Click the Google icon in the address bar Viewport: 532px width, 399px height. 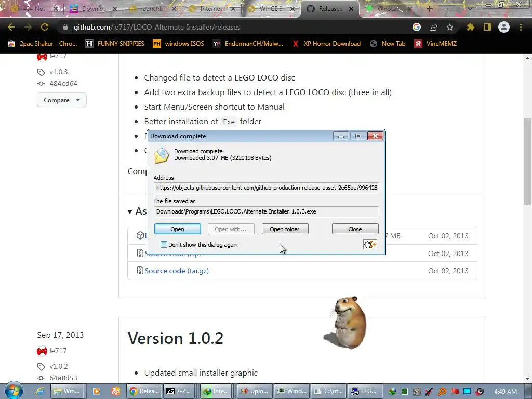point(417,27)
